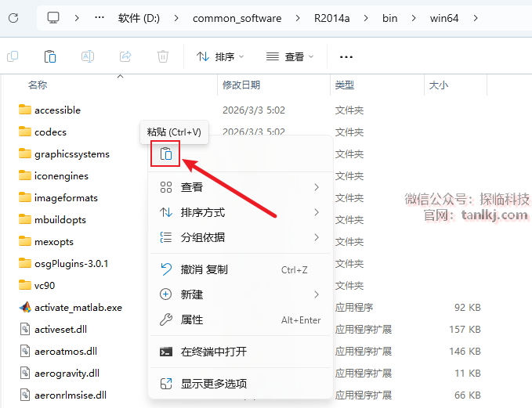Click the vc90 folder icon
532x408 pixels.
(25, 285)
